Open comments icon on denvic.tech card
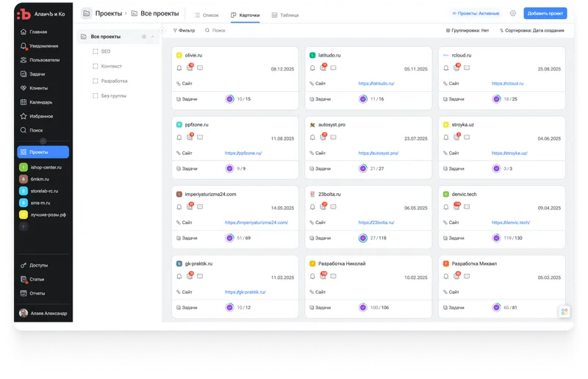The width and height of the screenshot is (588, 379). (x=467, y=207)
